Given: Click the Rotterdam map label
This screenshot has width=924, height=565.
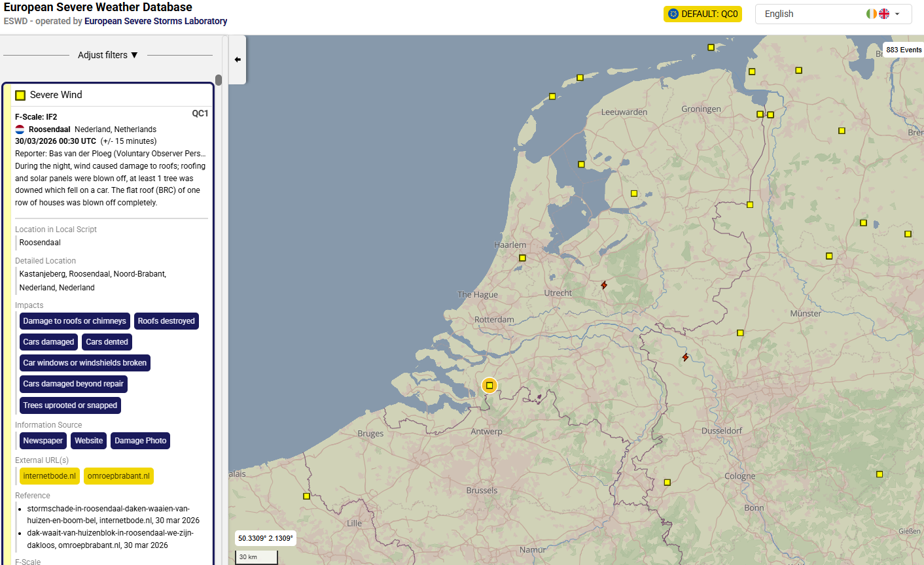Looking at the screenshot, I should pyautogui.click(x=494, y=320).
